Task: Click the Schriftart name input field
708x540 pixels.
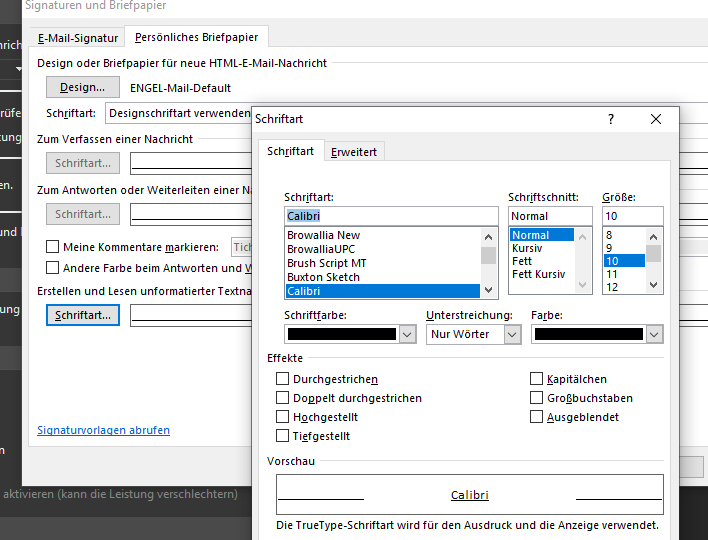Action: coord(391,216)
